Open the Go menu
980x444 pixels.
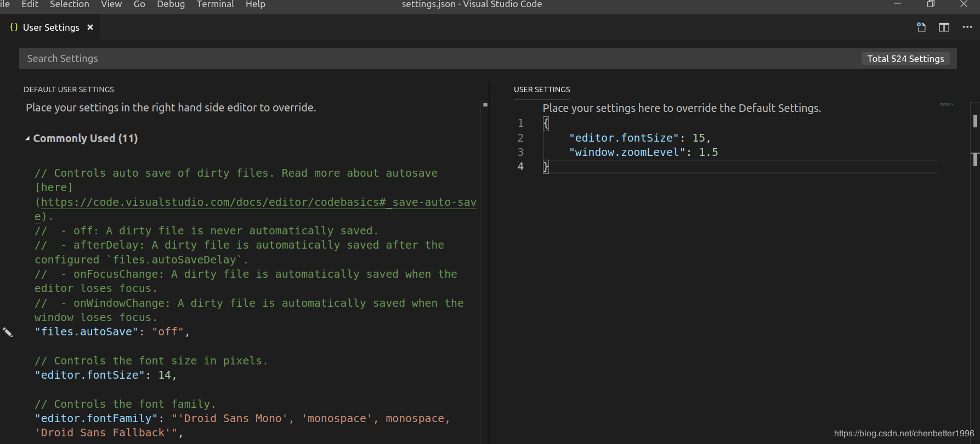(x=139, y=4)
